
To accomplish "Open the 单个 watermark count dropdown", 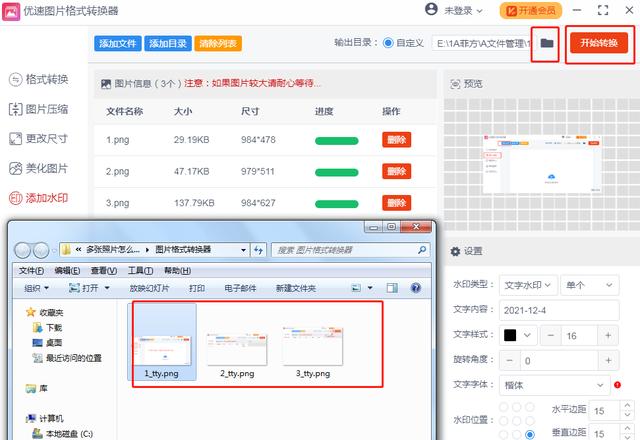I will 589,285.
